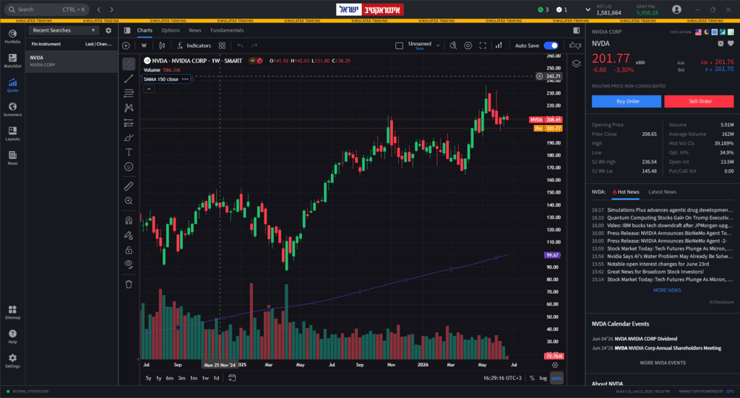Viewport: 740px width, 398px height.
Task: Open the Unnamed layout dropdown
Action: pyautogui.click(x=423, y=45)
